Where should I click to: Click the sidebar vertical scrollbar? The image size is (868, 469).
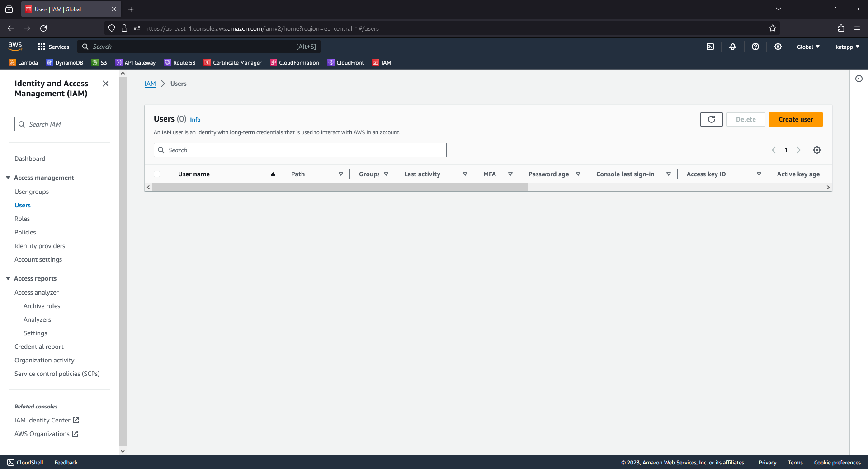(123, 262)
